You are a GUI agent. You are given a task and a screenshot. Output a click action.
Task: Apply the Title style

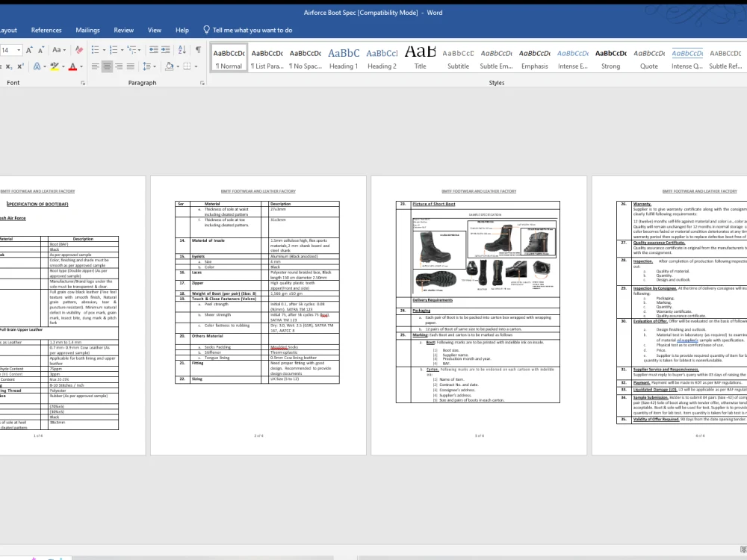[420, 58]
